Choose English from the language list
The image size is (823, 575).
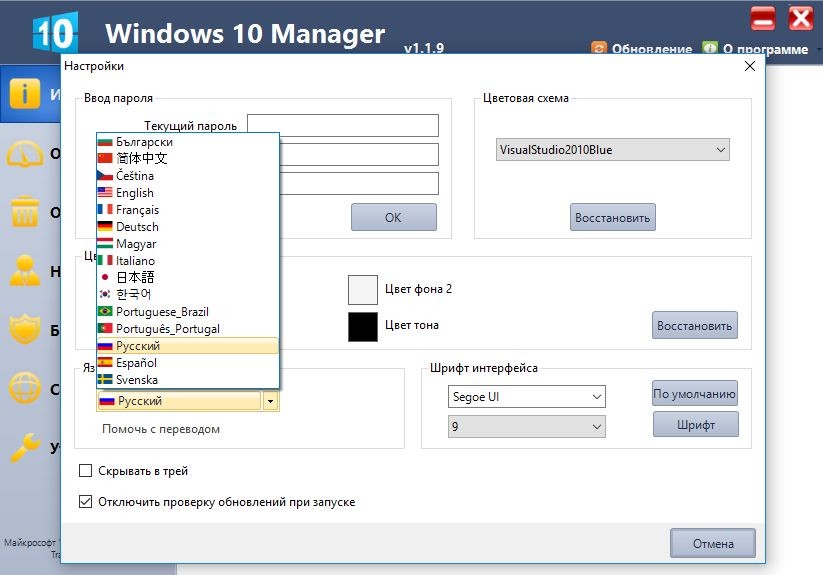pyautogui.click(x=134, y=193)
